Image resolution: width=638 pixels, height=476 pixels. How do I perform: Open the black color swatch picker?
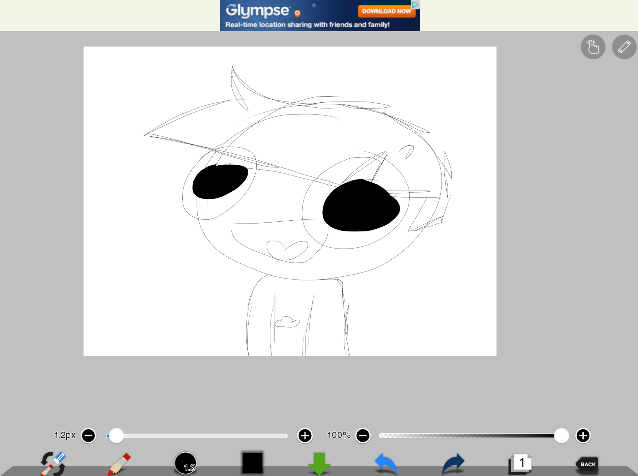point(252,463)
